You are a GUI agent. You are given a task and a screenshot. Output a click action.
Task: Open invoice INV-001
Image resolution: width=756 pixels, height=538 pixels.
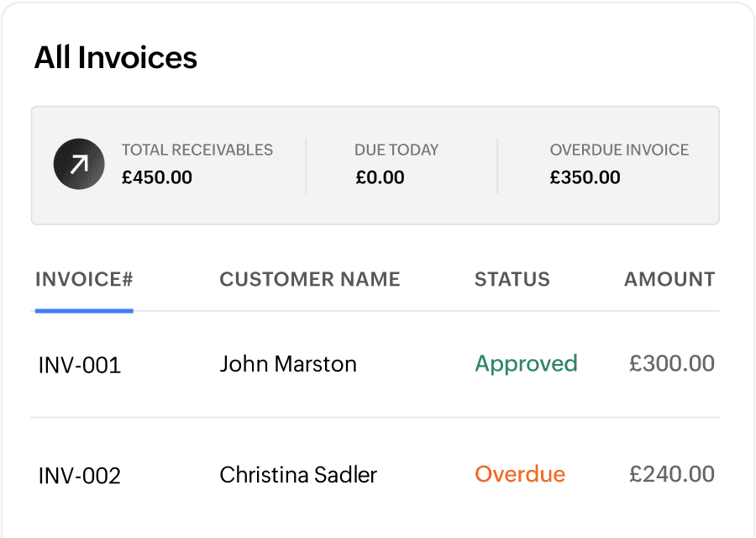click(x=80, y=365)
